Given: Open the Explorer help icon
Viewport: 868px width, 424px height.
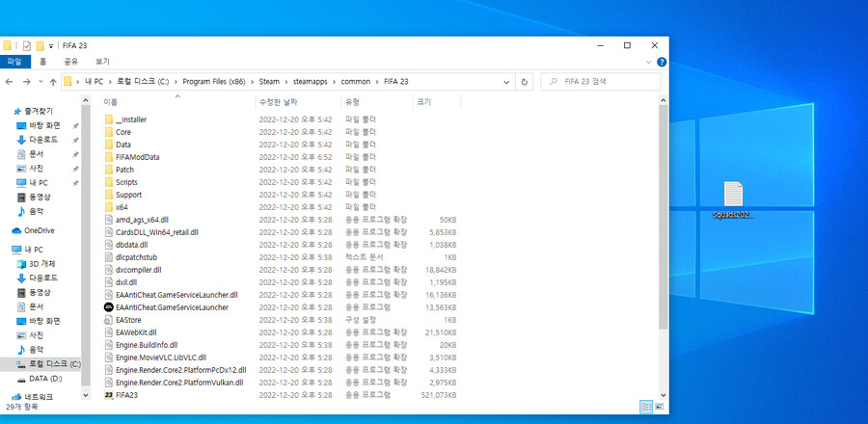Looking at the screenshot, I should (x=662, y=62).
